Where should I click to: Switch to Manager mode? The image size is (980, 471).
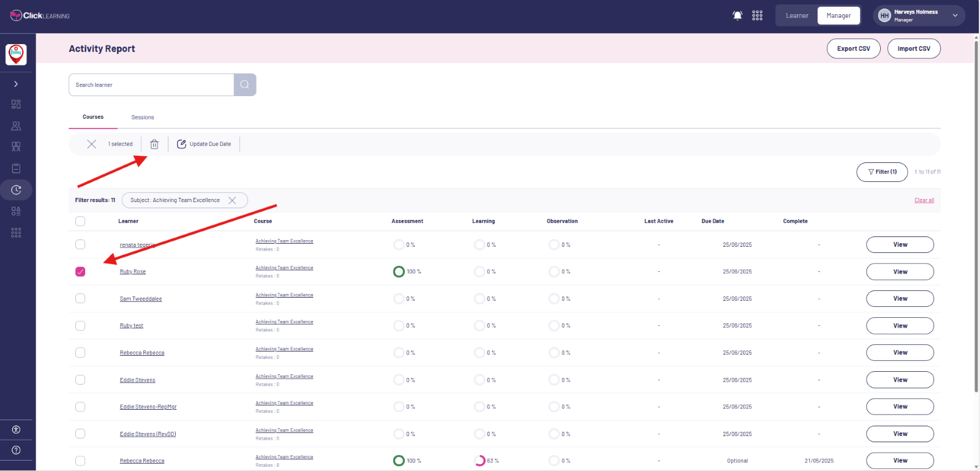click(839, 15)
